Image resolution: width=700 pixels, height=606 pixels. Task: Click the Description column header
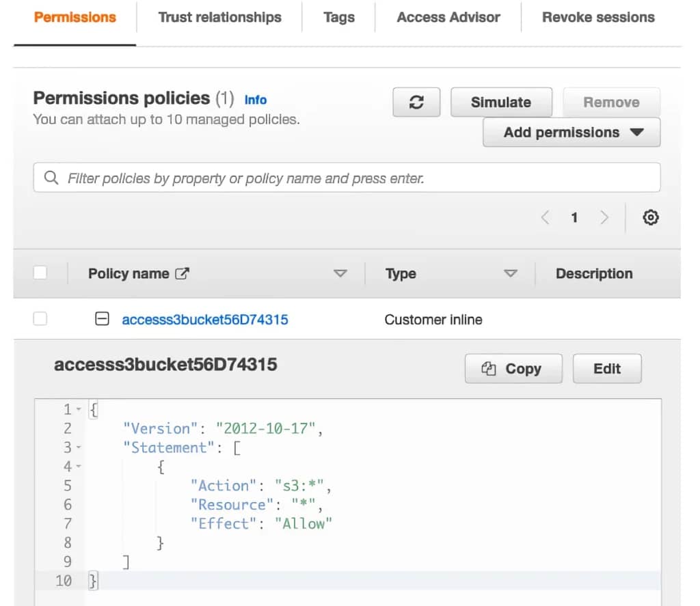(x=594, y=273)
